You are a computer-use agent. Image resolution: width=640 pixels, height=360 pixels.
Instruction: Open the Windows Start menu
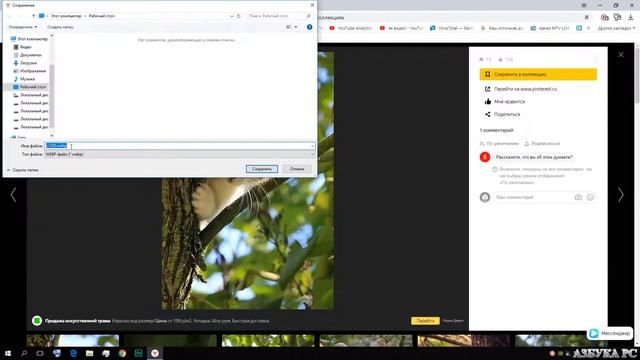[x=8, y=353]
